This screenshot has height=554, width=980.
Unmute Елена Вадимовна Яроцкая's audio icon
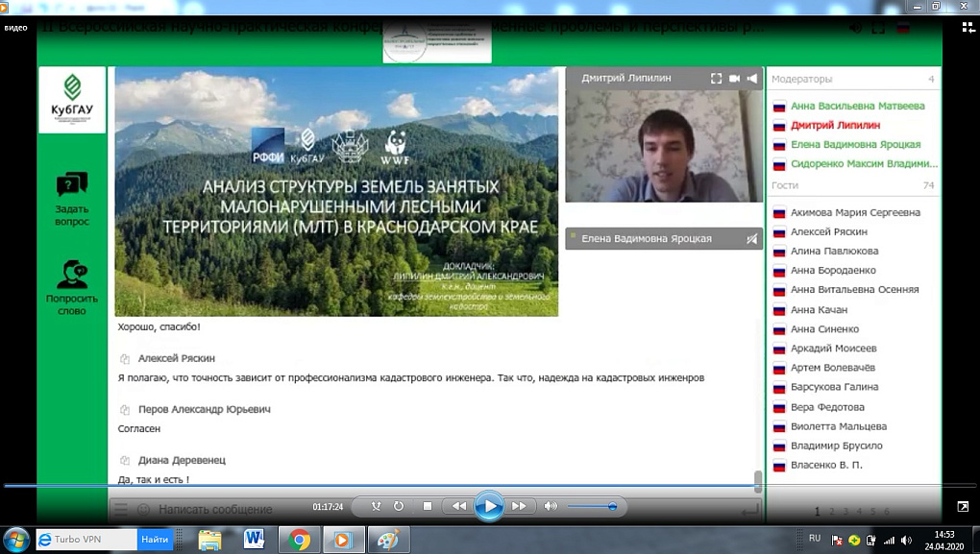[751, 238]
